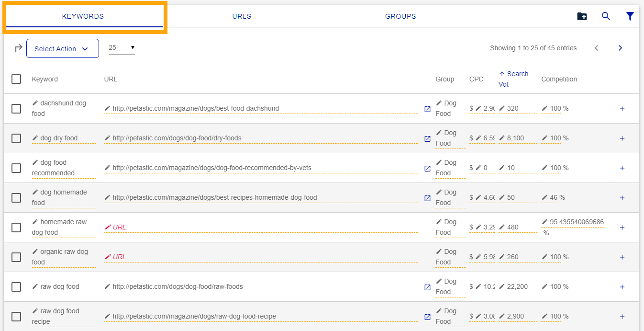The width and height of the screenshot is (644, 331).
Task: Edit the 95.435540069686 competition value
Action: pos(572,222)
